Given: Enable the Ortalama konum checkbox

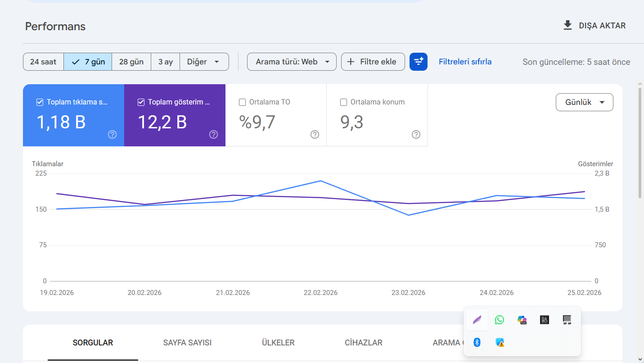Looking at the screenshot, I should (344, 102).
